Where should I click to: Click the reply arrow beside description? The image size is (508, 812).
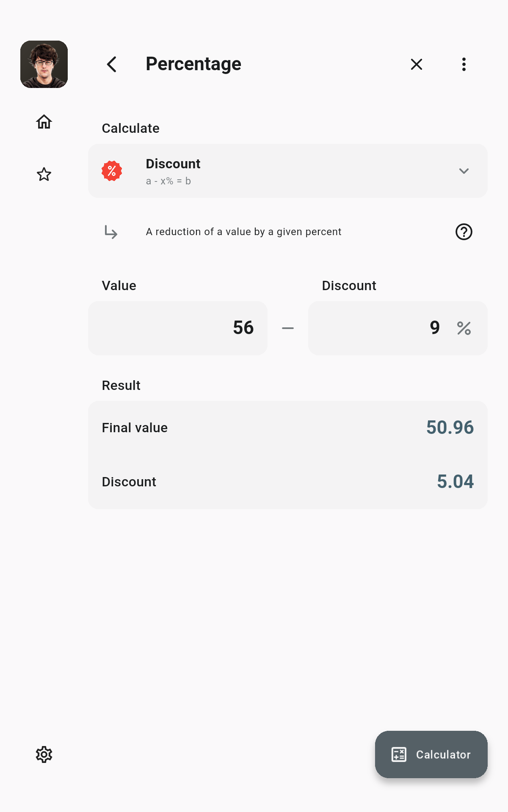(x=111, y=232)
